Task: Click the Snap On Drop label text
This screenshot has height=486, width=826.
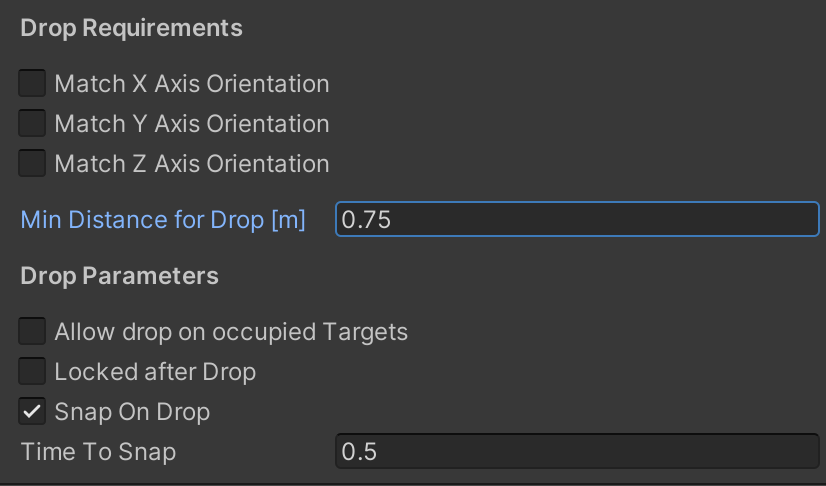Action: [x=132, y=412]
